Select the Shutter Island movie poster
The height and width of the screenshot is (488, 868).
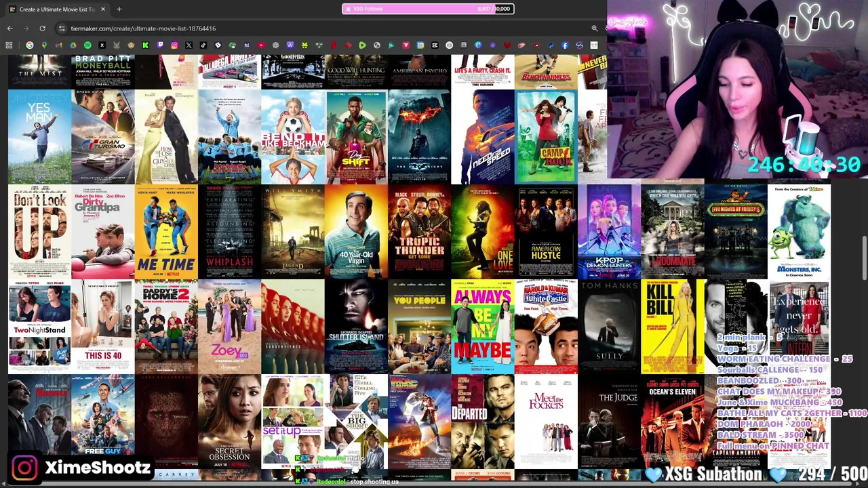tap(356, 327)
